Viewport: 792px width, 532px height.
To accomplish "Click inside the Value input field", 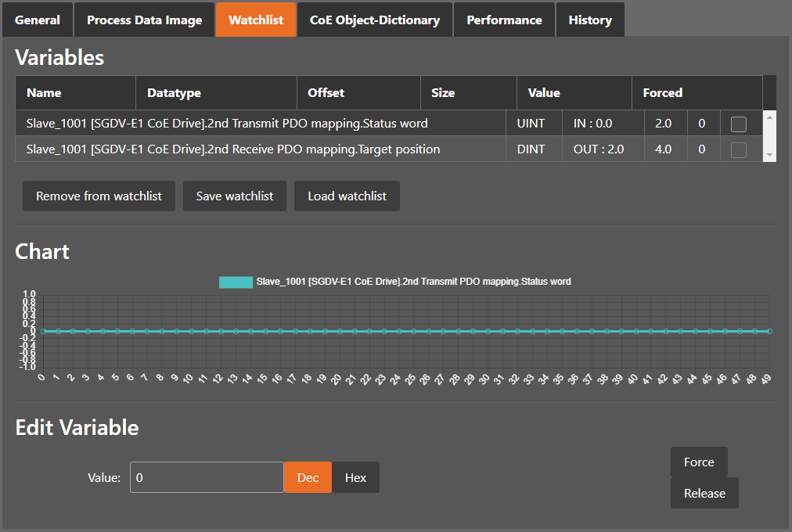I will [x=207, y=476].
